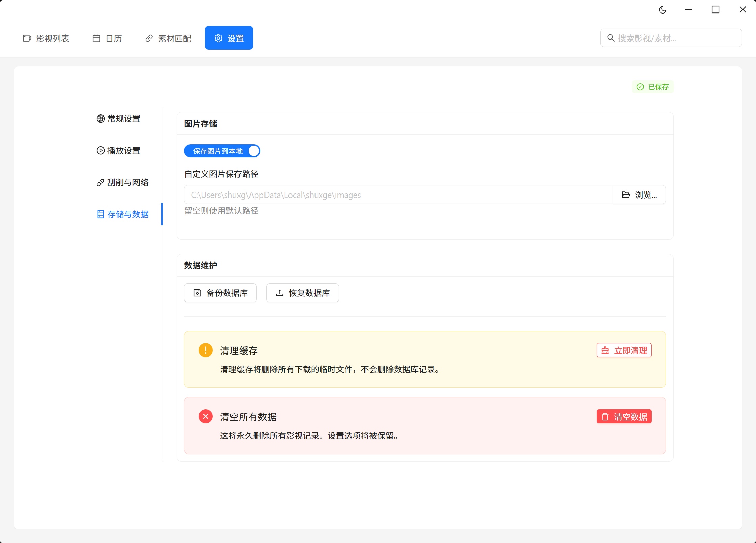Focus the custom image path input field
Screen dimensions: 756x543
point(398,195)
